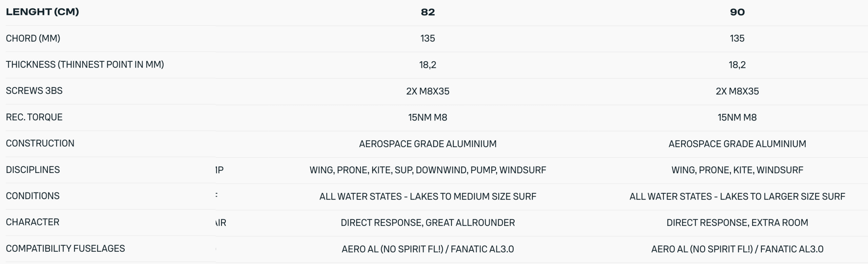
Task: Click the DIRECT RESPONSE, GREAT ALLROUNDER cell
Action: (x=428, y=223)
